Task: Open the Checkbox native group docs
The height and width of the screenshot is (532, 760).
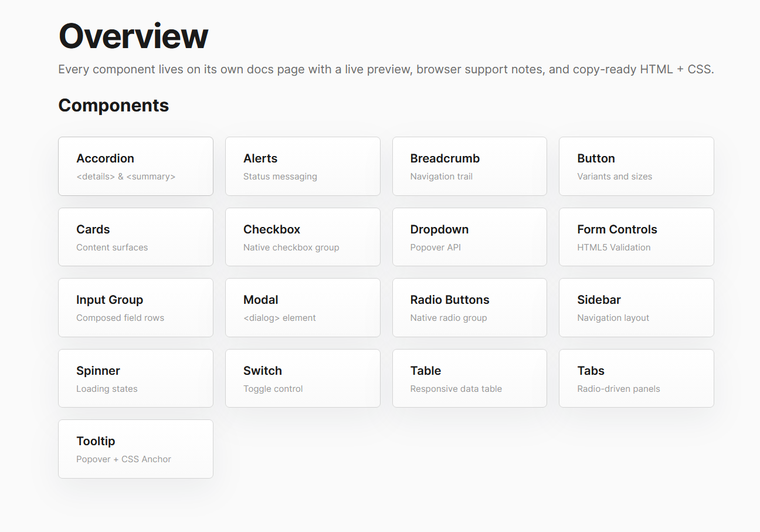Action: pos(303,237)
